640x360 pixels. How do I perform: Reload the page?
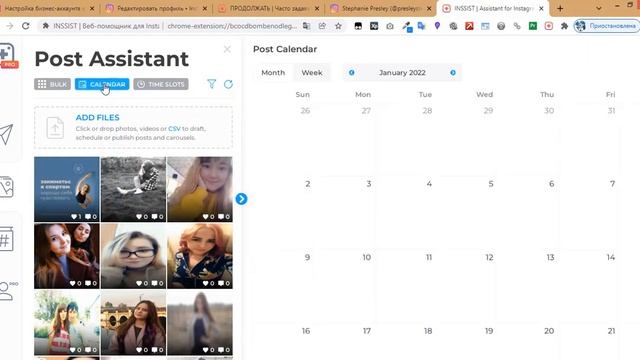[x=25, y=26]
